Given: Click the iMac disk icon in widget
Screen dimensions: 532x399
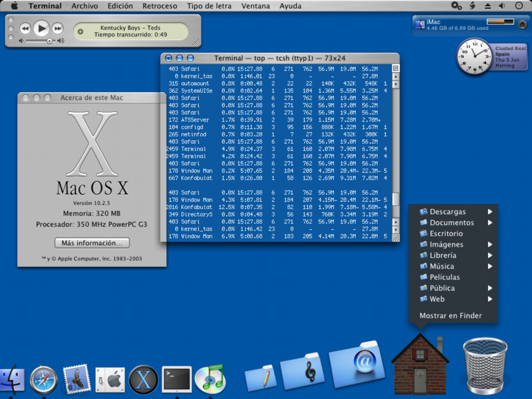Looking at the screenshot, I should click(x=420, y=24).
